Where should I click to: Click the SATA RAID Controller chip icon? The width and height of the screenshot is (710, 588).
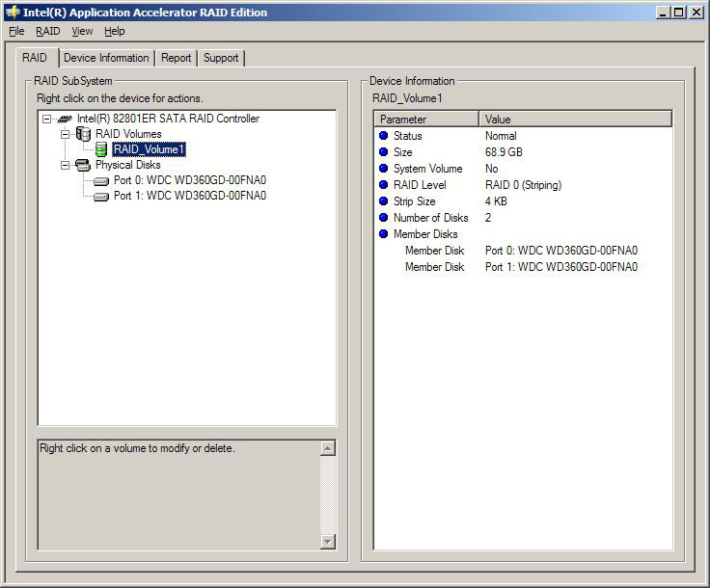pyautogui.click(x=65, y=119)
